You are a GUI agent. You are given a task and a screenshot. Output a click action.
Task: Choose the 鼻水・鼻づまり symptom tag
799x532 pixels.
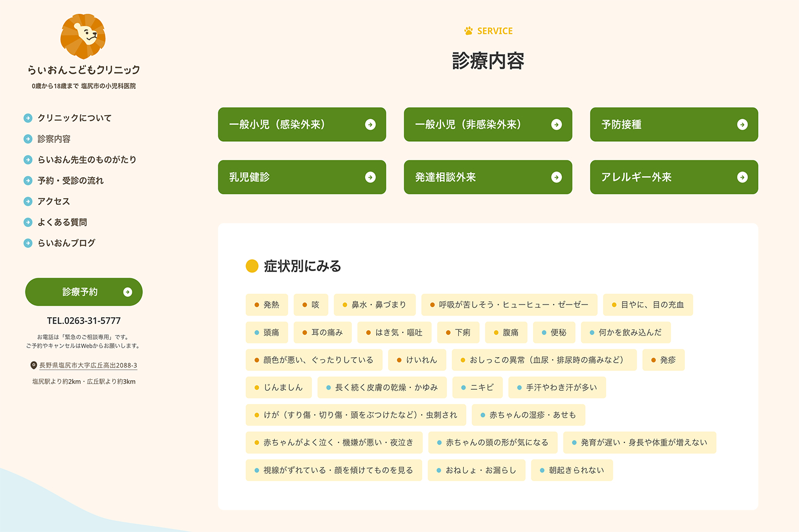[375, 305]
